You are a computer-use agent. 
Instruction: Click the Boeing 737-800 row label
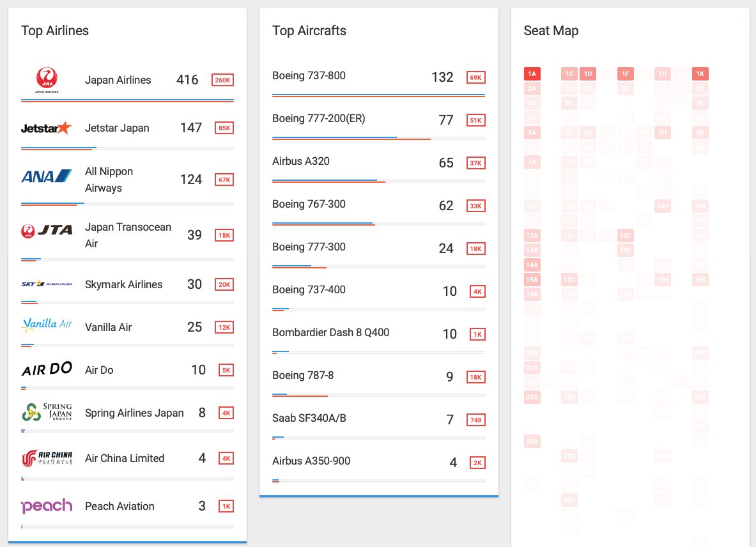pos(309,75)
